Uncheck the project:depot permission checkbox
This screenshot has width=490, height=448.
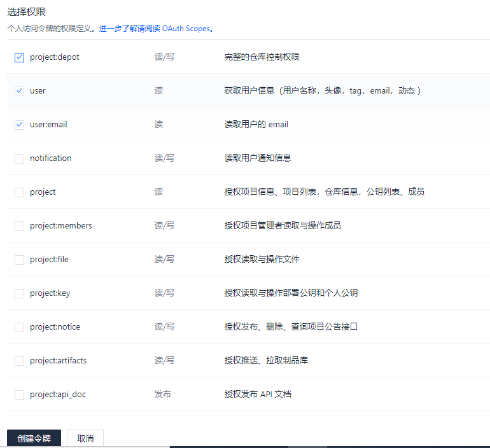[x=19, y=57]
